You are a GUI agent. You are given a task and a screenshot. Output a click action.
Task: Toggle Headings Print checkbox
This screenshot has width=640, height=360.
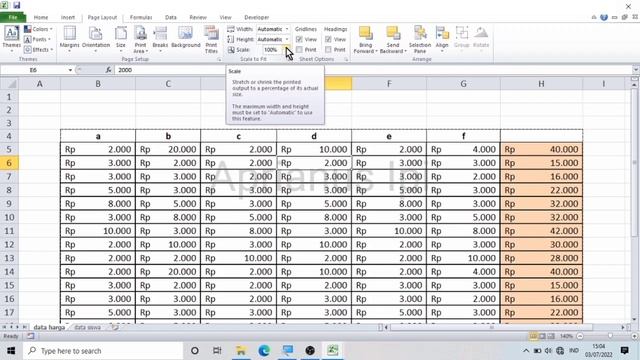pos(328,49)
